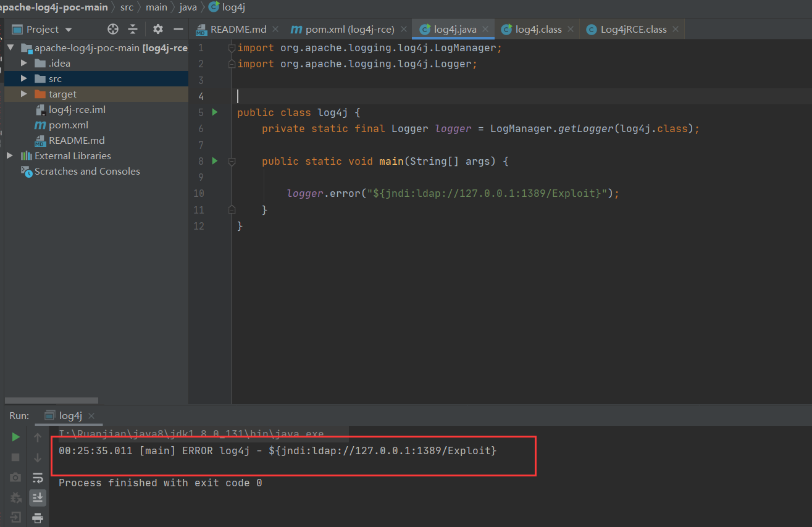Expand the target folder arrow
Screen dimensions: 812x527
point(24,94)
